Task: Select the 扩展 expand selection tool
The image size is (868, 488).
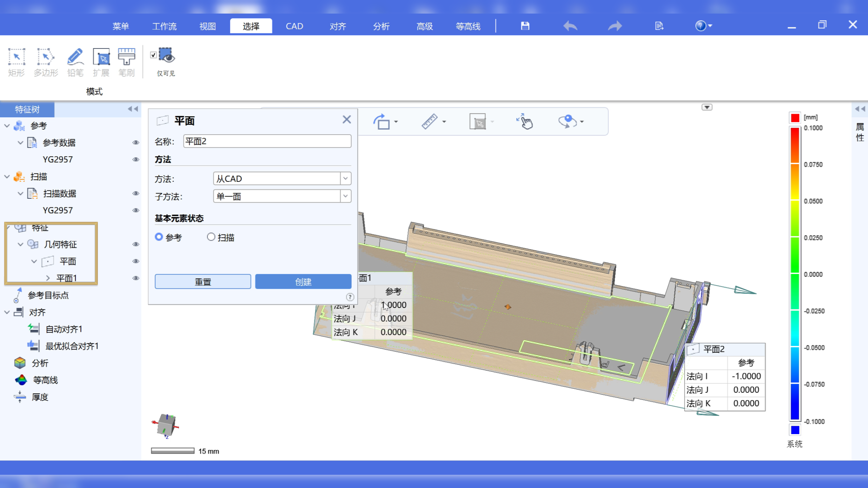Action: (x=101, y=62)
